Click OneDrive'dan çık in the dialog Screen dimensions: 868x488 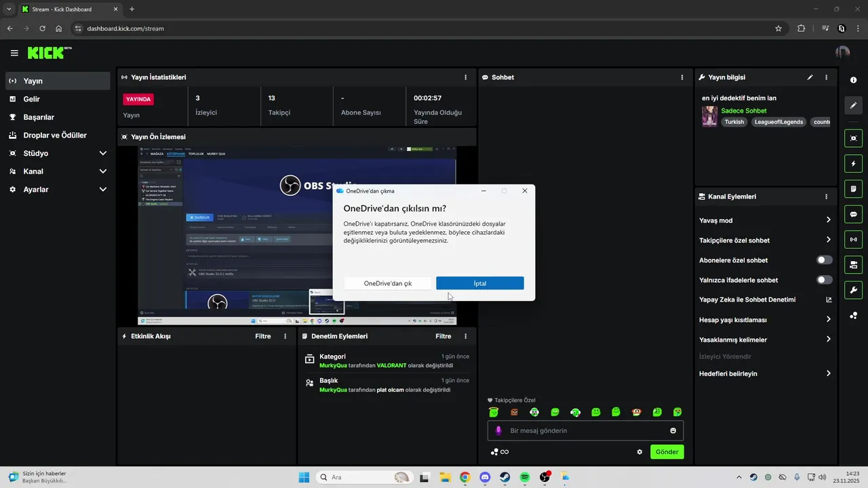pos(388,283)
